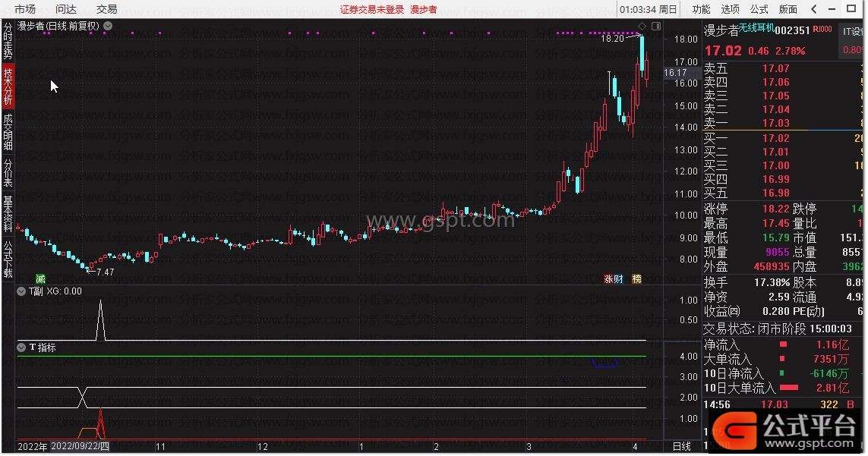Screen dimensions: 868x456
Task: Click the 涨 marker icon
Action: (608, 279)
